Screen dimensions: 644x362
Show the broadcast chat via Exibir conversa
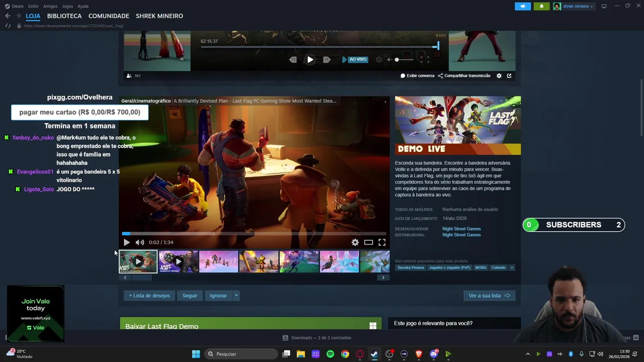pyautogui.click(x=417, y=76)
